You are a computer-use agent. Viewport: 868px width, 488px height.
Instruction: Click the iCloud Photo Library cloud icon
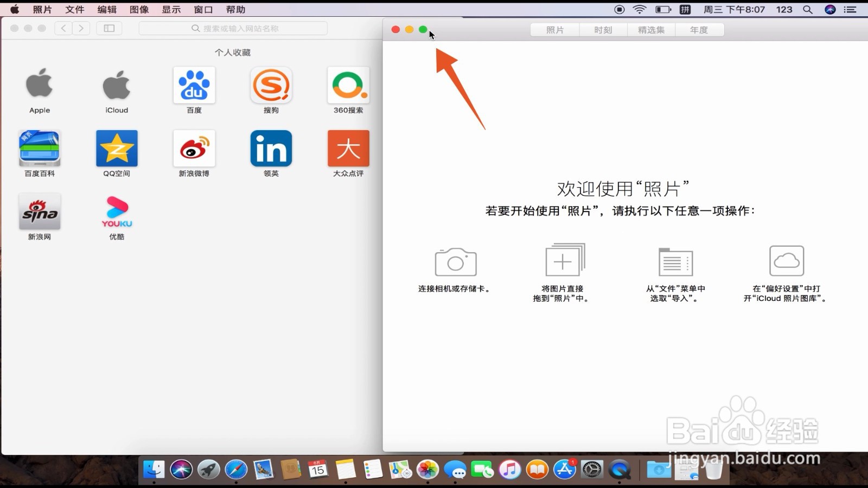pyautogui.click(x=787, y=261)
